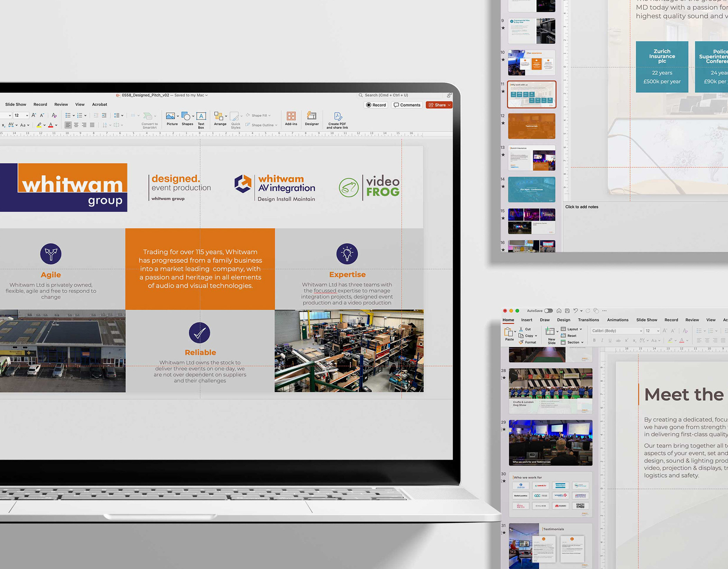Expand file title 'Saved to my Mac' chevron
The width and height of the screenshot is (728, 569).
point(207,95)
